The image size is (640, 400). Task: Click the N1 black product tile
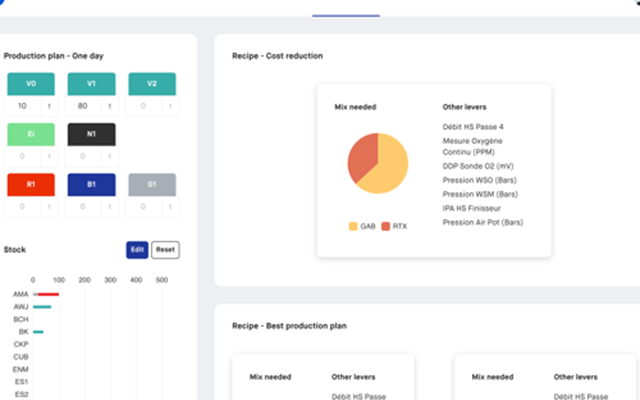tap(91, 134)
